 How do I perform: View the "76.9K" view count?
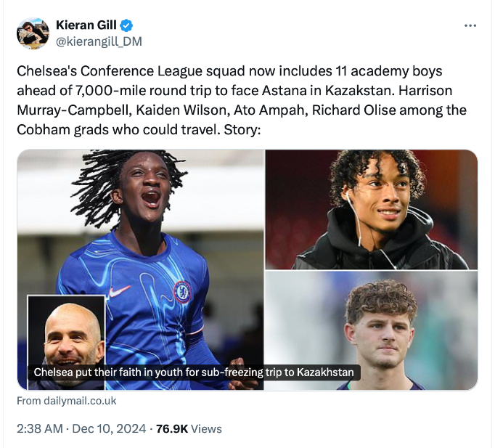click(x=172, y=428)
